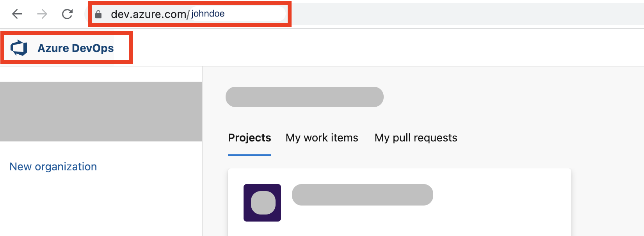Click the johndoe segment of the URL
The width and height of the screenshot is (644, 236).
208,14
